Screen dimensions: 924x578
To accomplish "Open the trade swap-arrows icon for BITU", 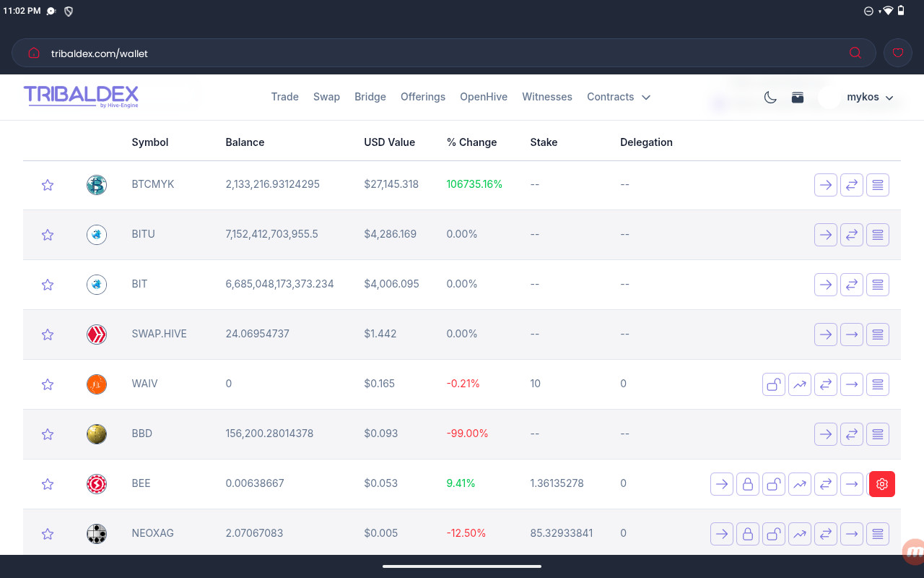I will (x=852, y=235).
